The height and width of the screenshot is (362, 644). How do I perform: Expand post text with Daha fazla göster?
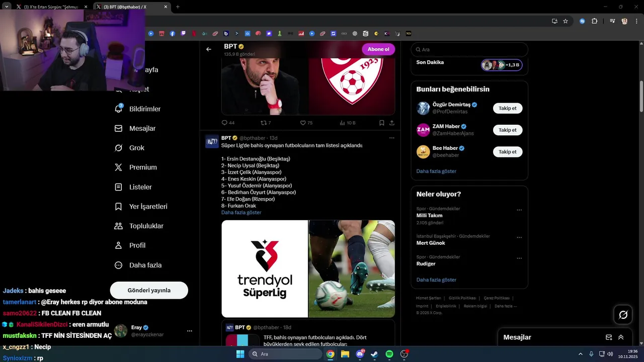(x=241, y=213)
